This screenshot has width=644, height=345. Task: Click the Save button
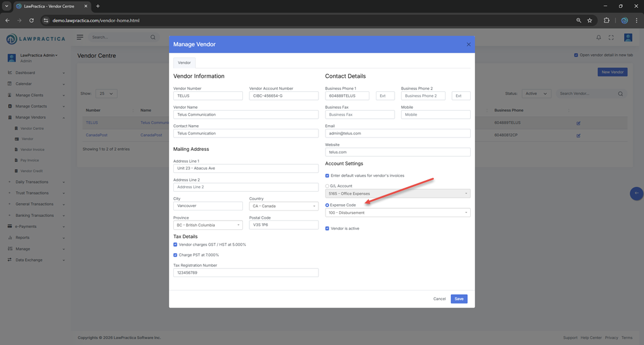click(458, 299)
